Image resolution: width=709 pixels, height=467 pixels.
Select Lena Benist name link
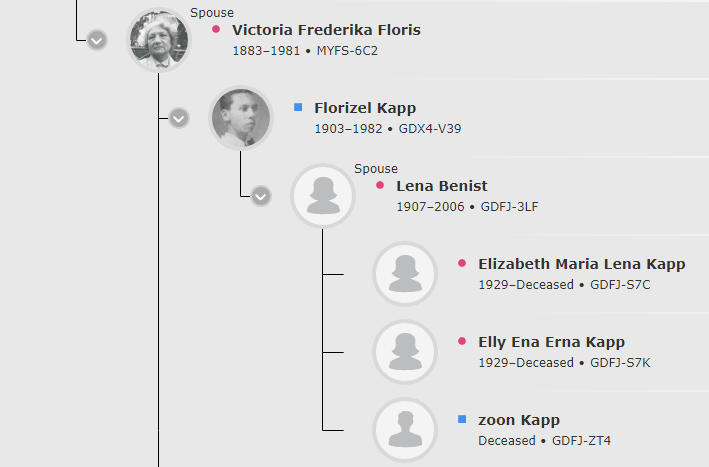(442, 186)
